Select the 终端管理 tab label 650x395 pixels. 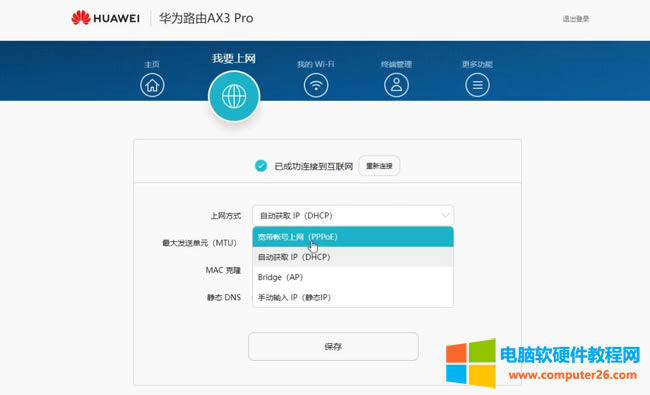point(396,64)
